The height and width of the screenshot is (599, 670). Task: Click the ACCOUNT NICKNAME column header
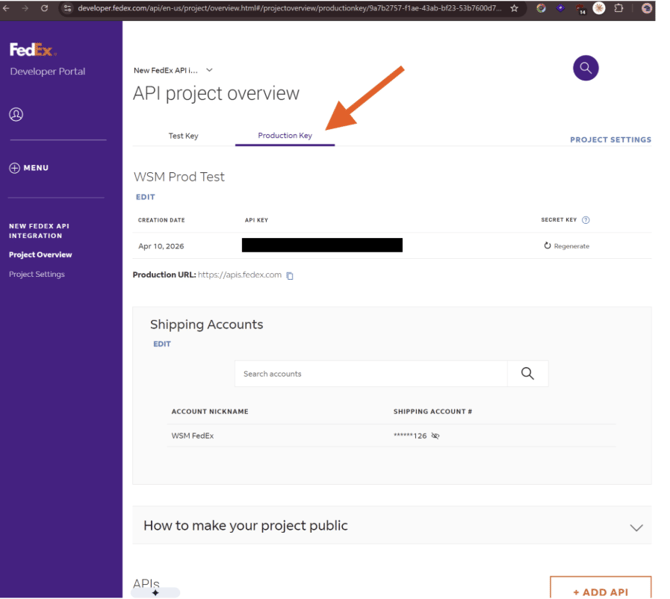point(210,411)
